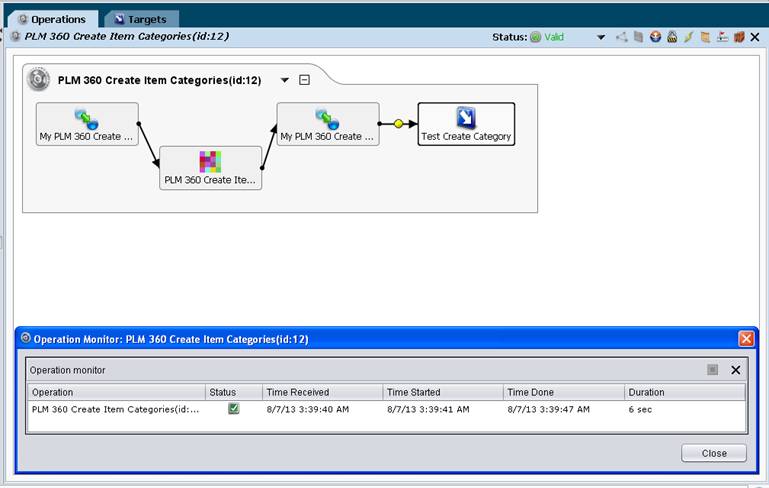Select the first My PLM 360 Create activity
The height and width of the screenshot is (488, 769).
click(87, 124)
